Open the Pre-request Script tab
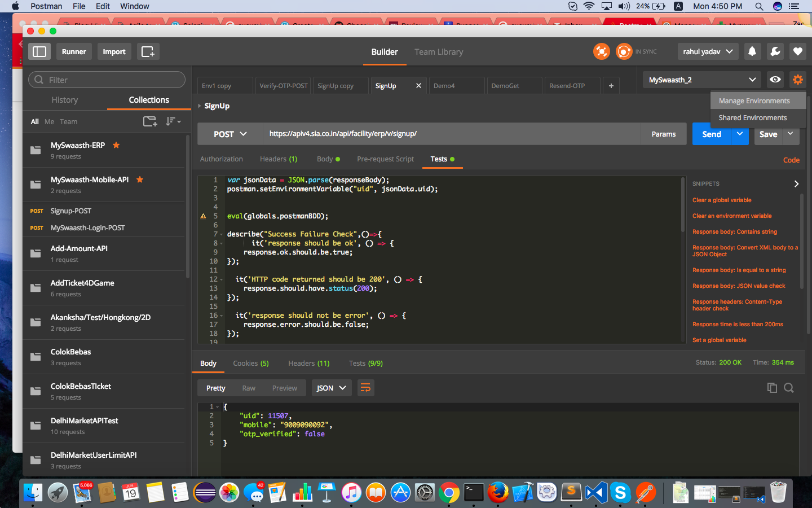This screenshot has width=812, height=508. point(386,159)
